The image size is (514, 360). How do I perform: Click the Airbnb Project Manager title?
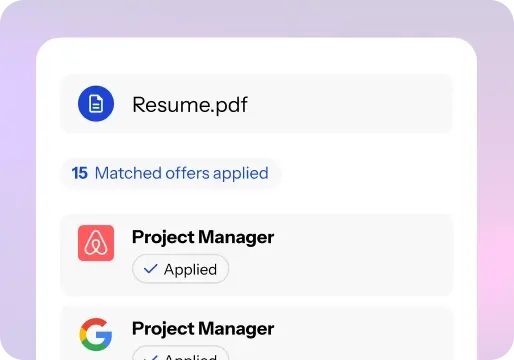click(203, 237)
